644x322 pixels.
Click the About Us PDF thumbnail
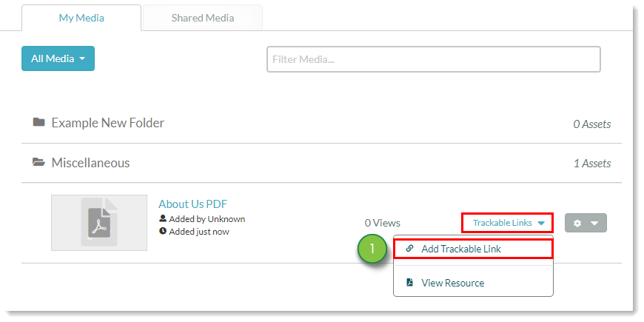point(99,223)
